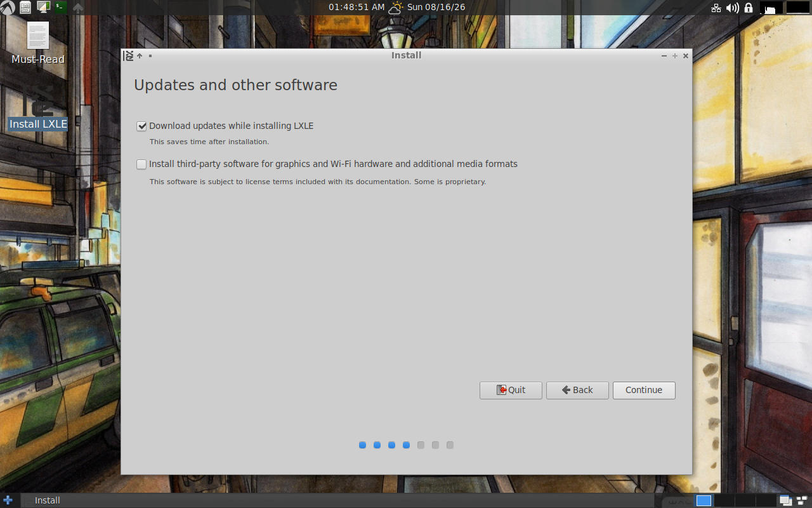Click the "Updates and other software" heading
This screenshot has height=508, width=812.
[x=235, y=85]
